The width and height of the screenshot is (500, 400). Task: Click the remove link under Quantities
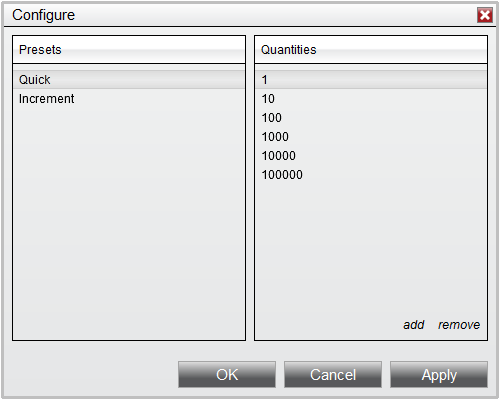[459, 325]
